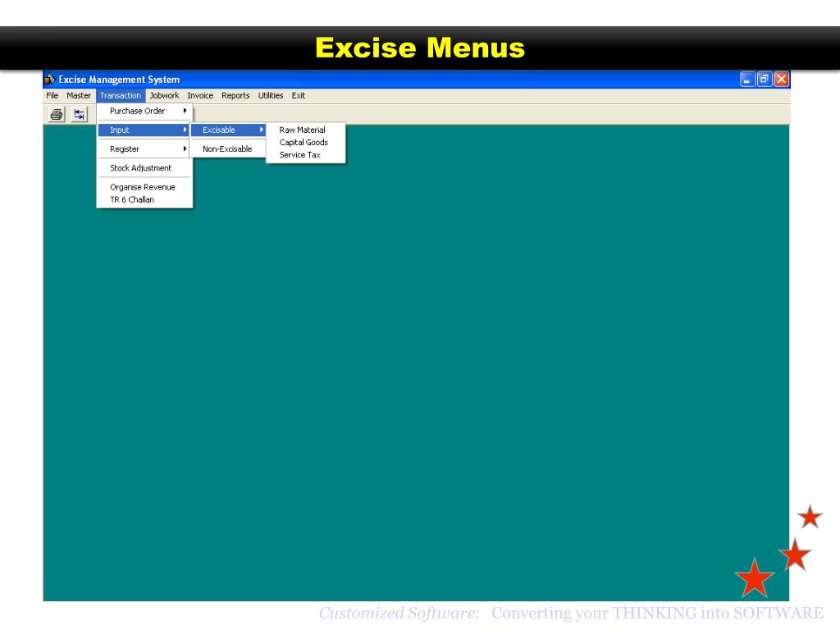Image resolution: width=840 pixels, height=630 pixels.
Task: Open the File menu
Action: click(x=52, y=95)
